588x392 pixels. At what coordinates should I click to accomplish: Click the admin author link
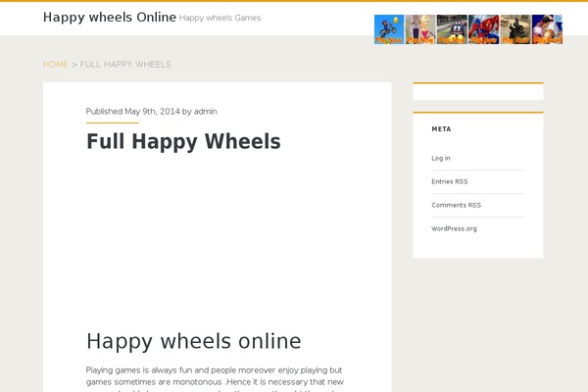[x=206, y=112]
